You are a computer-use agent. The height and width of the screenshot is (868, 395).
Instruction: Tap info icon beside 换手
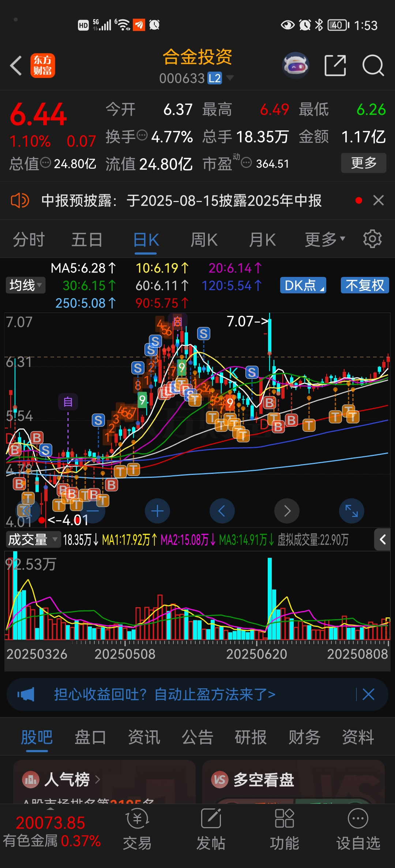click(x=142, y=136)
